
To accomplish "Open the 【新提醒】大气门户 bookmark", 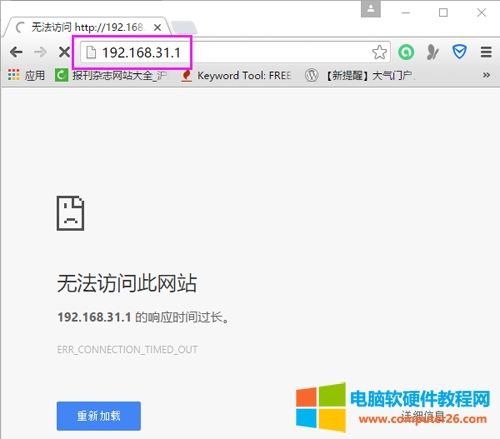I will click(360, 75).
